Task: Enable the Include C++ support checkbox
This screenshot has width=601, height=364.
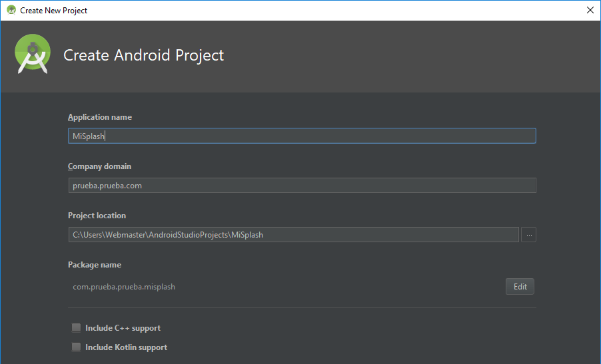Action: [76, 327]
